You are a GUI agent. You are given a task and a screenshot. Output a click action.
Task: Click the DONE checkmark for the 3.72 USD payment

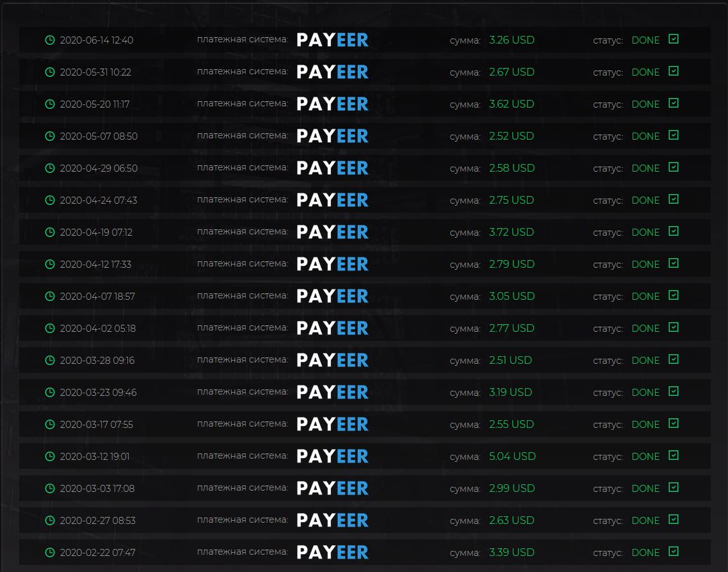(x=673, y=231)
